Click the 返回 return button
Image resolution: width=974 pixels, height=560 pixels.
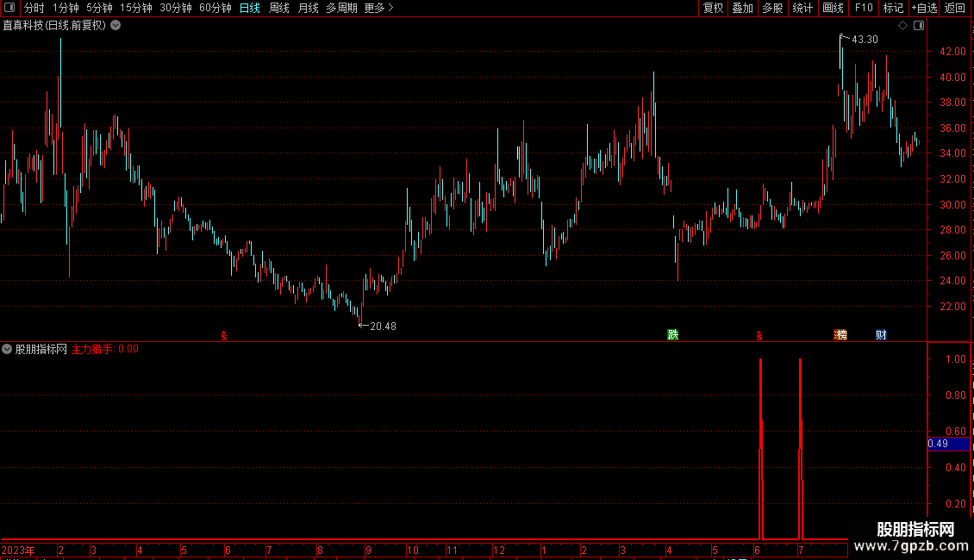(x=955, y=8)
